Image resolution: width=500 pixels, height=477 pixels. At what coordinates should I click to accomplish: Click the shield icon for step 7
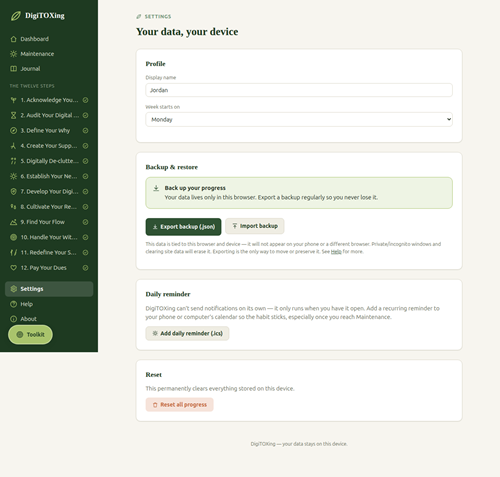(x=13, y=192)
